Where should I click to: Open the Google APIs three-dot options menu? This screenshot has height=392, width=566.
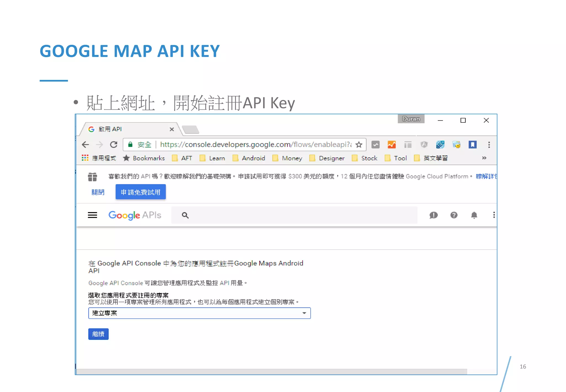tap(494, 215)
